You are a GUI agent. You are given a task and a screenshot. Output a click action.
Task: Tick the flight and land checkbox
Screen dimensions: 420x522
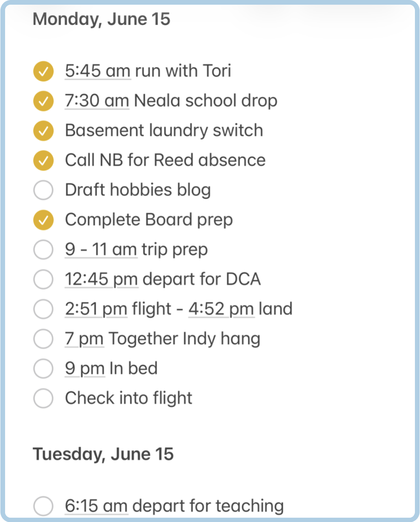43,309
